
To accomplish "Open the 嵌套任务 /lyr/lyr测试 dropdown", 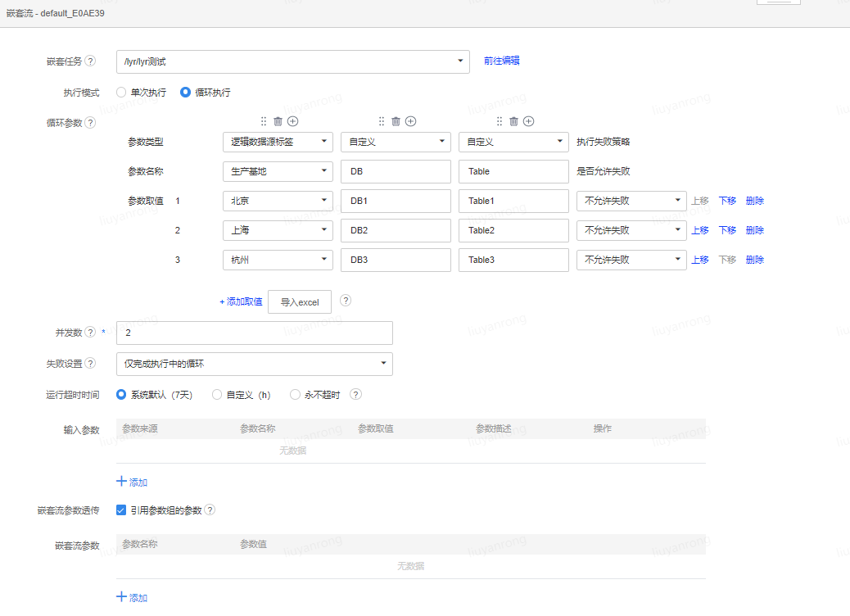I will [292, 61].
